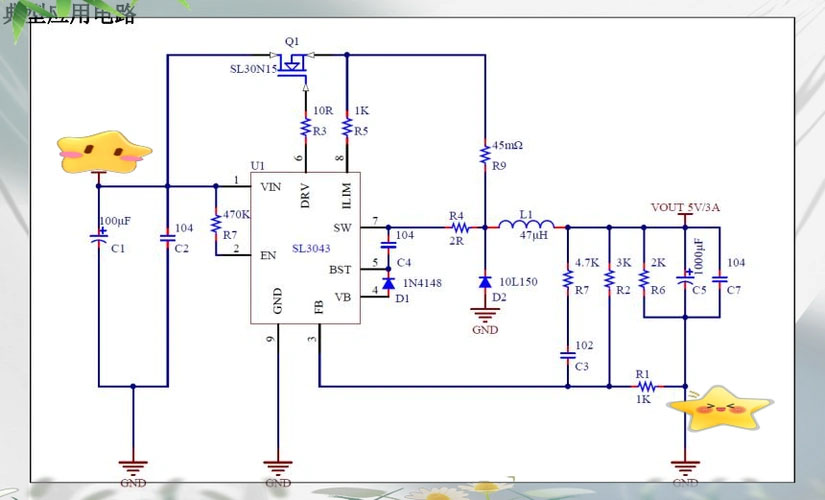Viewport: 825px width, 500px height.
Task: Click the '2K' resistor value
Action: (658, 262)
